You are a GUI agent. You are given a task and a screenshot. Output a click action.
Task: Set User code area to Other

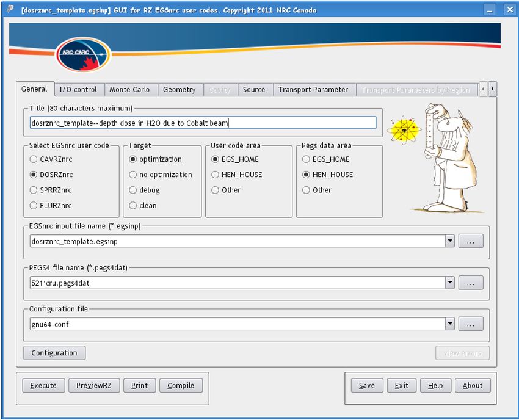coord(226,190)
